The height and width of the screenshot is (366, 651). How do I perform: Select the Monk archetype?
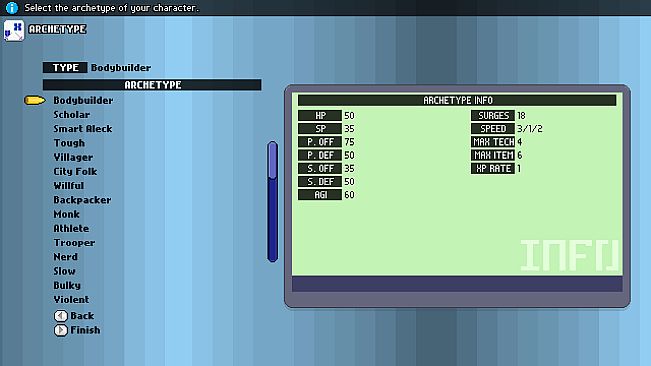click(66, 214)
